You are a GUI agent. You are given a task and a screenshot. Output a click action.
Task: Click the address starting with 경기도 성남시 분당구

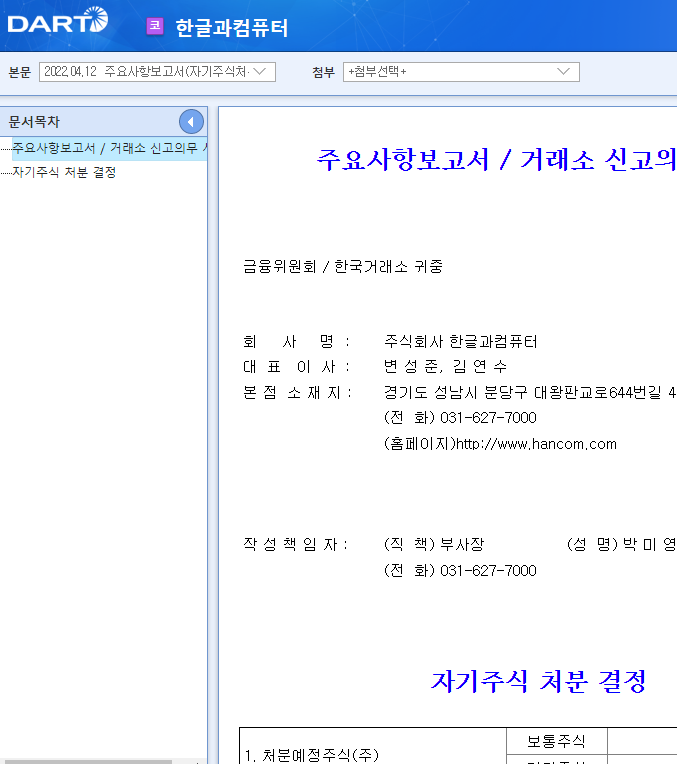point(530,392)
